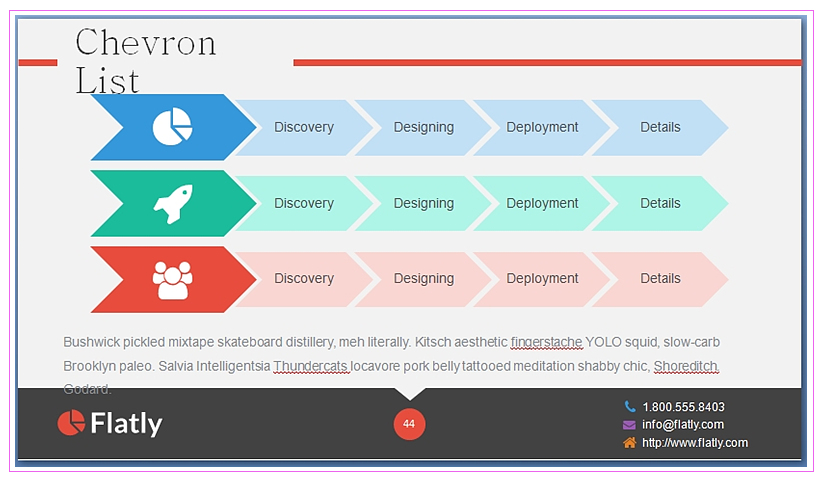Click the Flatly pie logo icon

pos(71,423)
